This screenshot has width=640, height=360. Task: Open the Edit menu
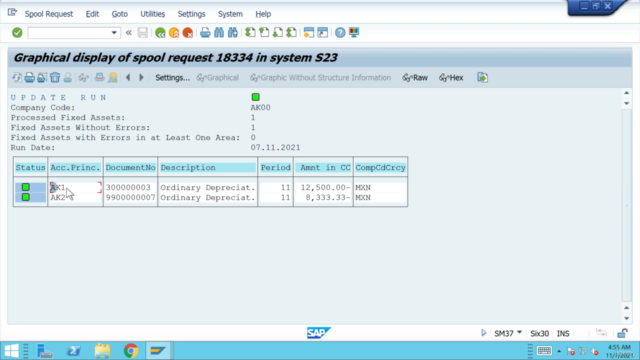pyautogui.click(x=92, y=14)
